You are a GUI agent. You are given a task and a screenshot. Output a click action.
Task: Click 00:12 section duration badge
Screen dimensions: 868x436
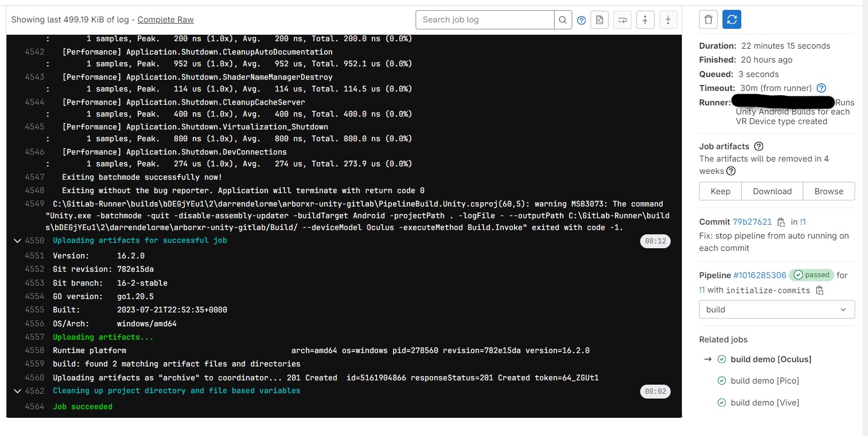(655, 241)
